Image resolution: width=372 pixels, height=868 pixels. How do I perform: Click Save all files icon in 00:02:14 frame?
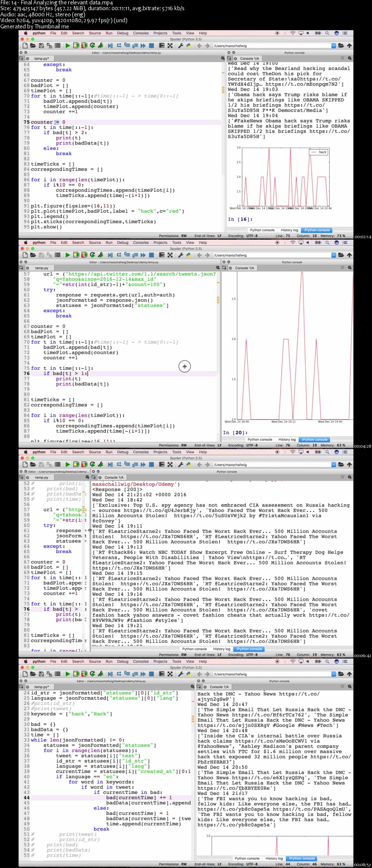click(49, 46)
